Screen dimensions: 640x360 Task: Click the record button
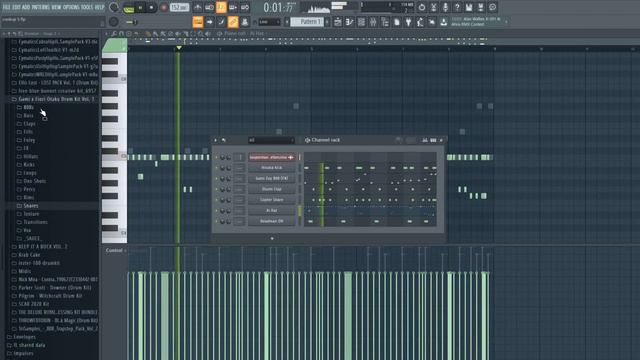click(164, 7)
